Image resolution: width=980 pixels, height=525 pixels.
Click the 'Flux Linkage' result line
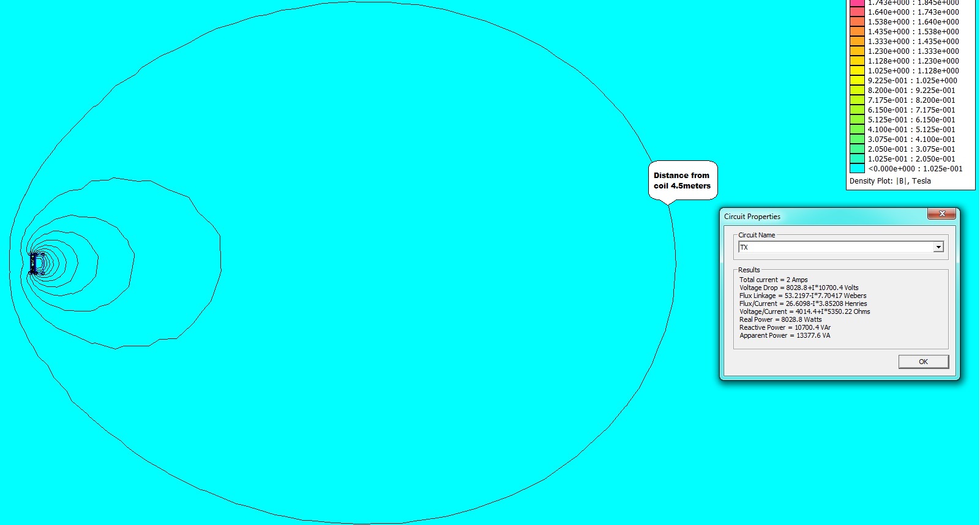tap(803, 296)
